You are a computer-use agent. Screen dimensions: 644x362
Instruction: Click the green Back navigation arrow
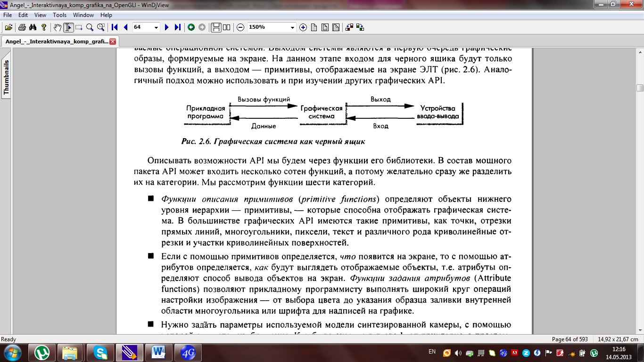point(191,27)
